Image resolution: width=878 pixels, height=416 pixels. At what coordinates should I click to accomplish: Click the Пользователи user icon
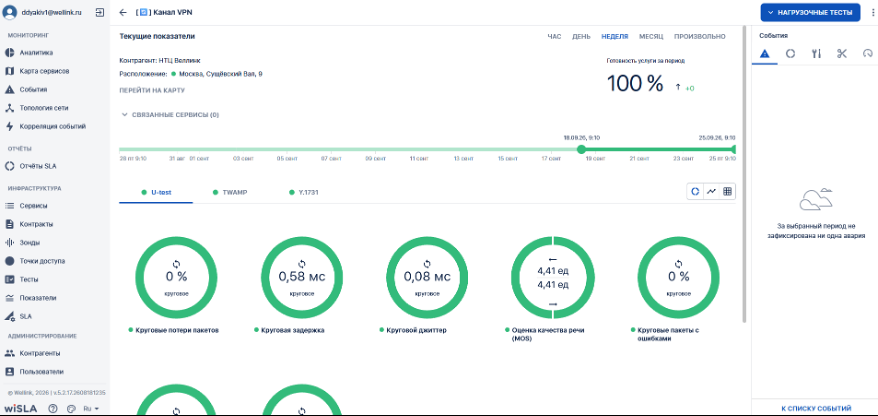tap(9, 372)
